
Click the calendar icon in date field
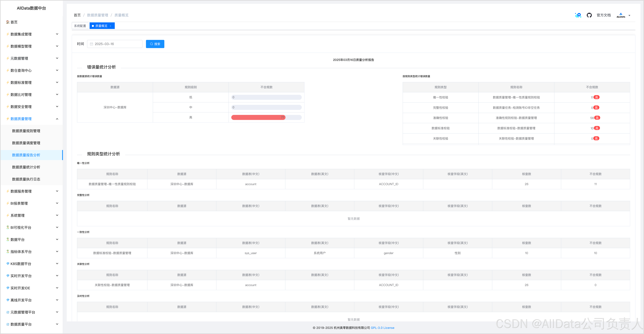(x=91, y=44)
